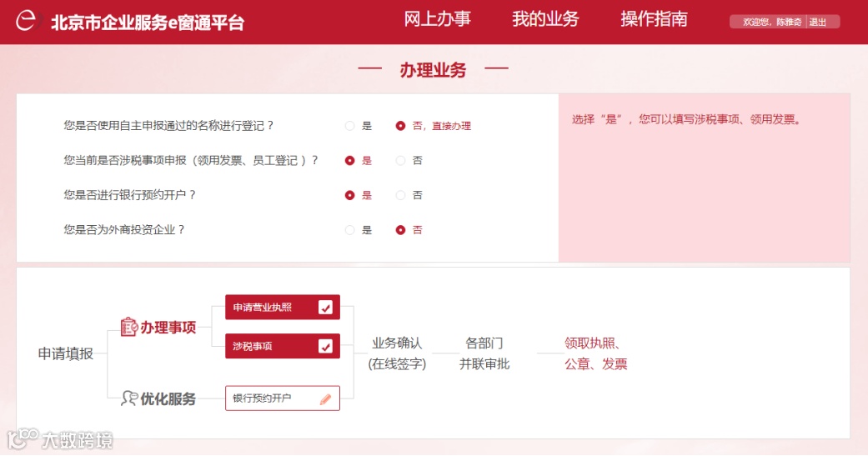Select 否 for 涉税事项申报 question
868x456 pixels.
coord(400,161)
